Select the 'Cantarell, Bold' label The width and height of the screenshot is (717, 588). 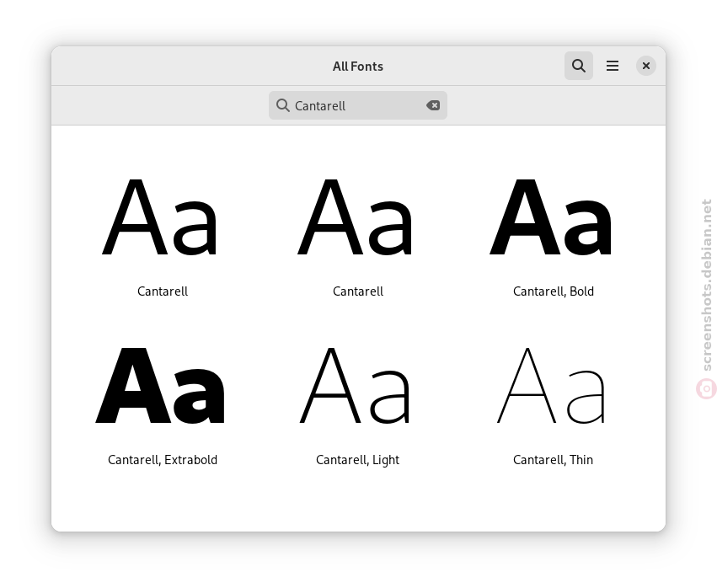click(x=554, y=291)
